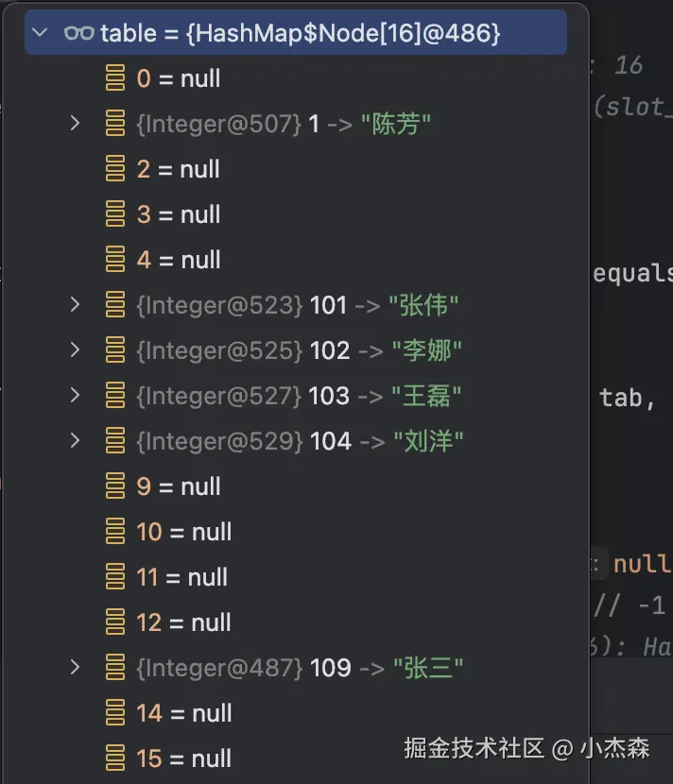Screen dimensions: 673x784
Task: Select the row text "4 = null"
Action: pyautogui.click(x=178, y=260)
